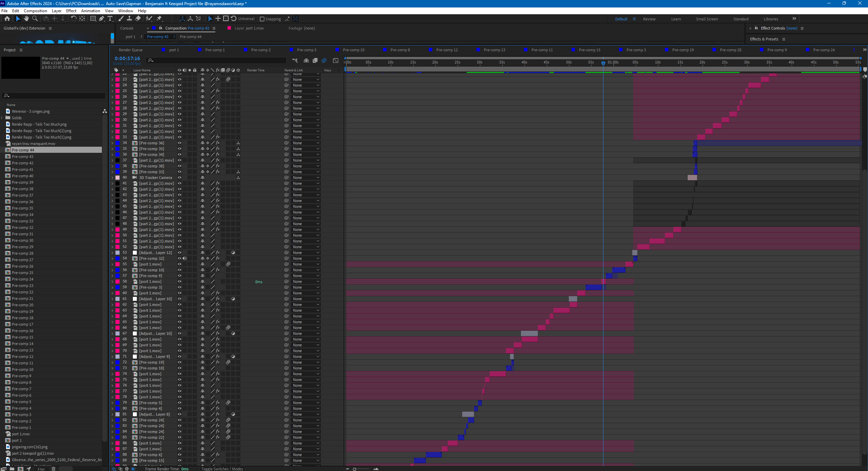Switch to the Review workspace
This screenshot has height=471, width=868.
click(649, 19)
